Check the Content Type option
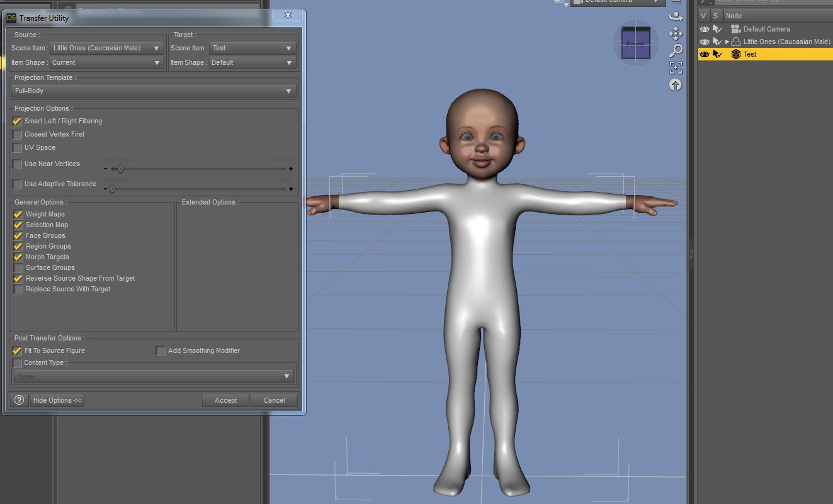The height and width of the screenshot is (504, 833). (17, 362)
